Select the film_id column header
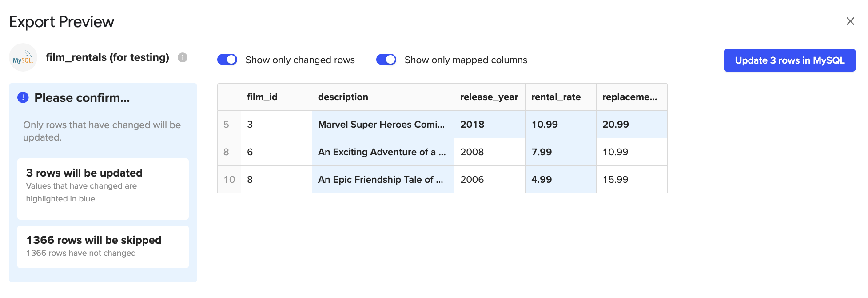Screen dimensions: 868x298 pyautogui.click(x=276, y=97)
